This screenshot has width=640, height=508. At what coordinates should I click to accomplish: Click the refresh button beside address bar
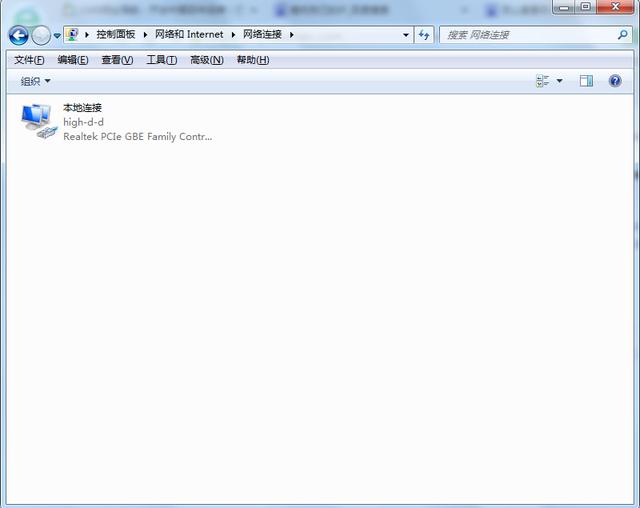point(424,35)
